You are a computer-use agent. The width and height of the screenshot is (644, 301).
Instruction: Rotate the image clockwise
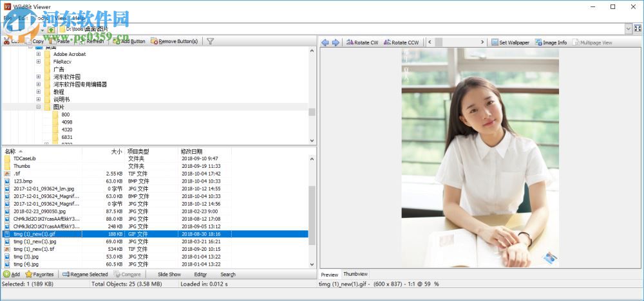pos(362,42)
